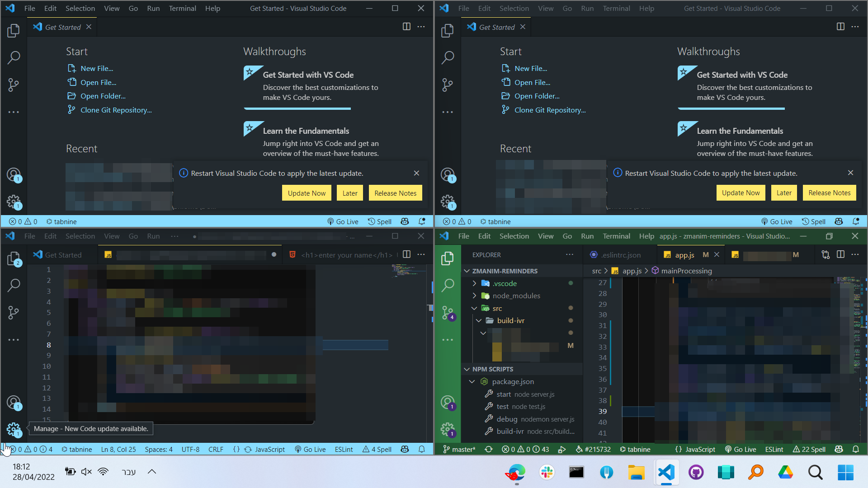This screenshot has width=868, height=488.
Task: Toggle Go Live server in top-right status bar
Action: (777, 221)
